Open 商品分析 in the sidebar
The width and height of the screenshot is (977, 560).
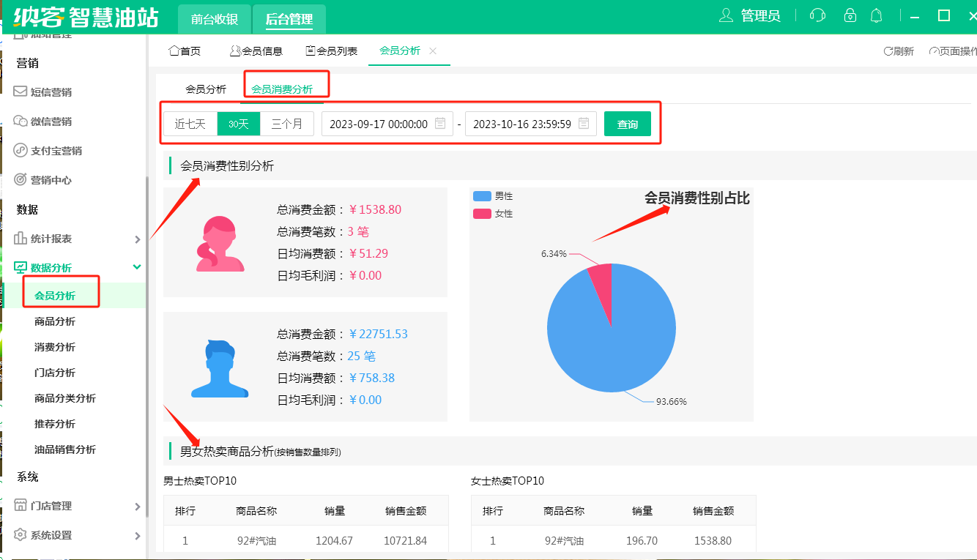click(55, 321)
